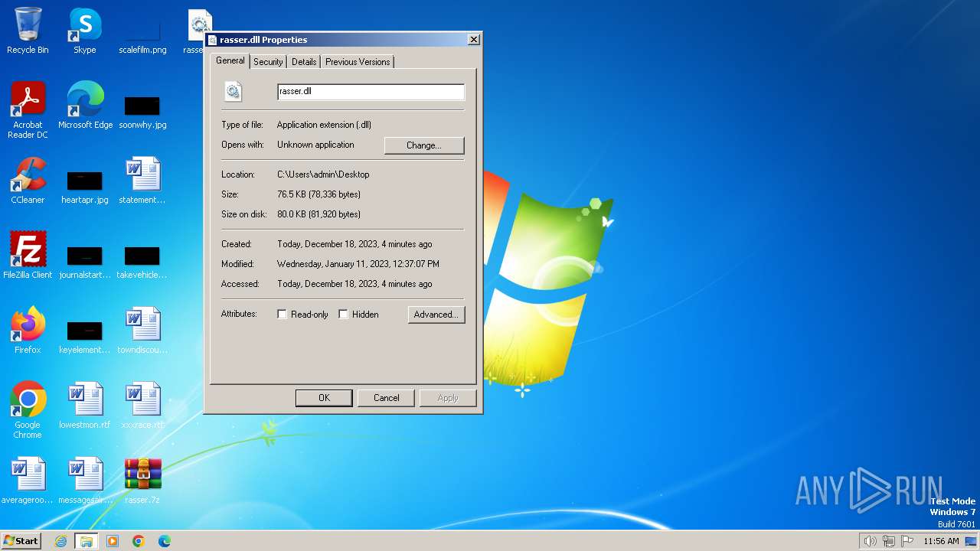Open the CCleaner desktop shortcut
This screenshot has width=980, height=551.
click(28, 181)
